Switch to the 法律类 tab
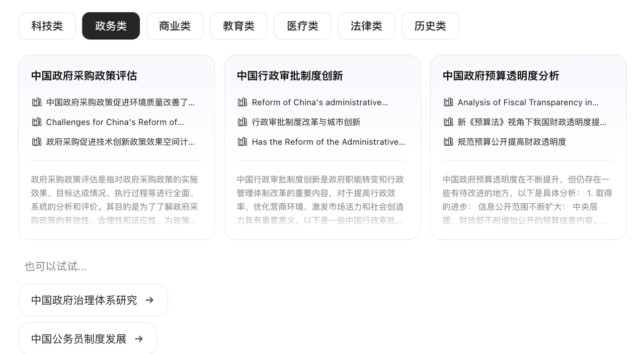This screenshot has width=644, height=354. (366, 26)
